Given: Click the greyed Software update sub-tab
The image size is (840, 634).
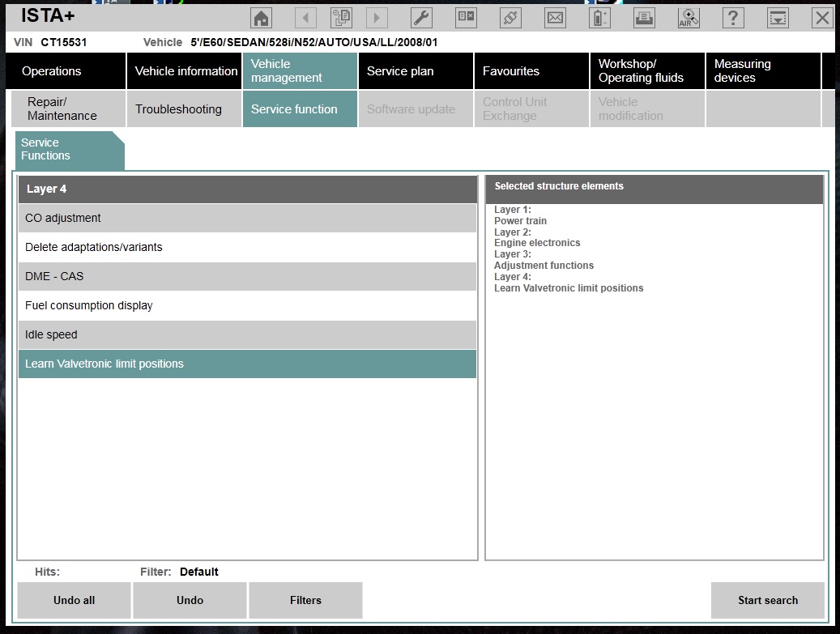Looking at the screenshot, I should click(x=416, y=109).
